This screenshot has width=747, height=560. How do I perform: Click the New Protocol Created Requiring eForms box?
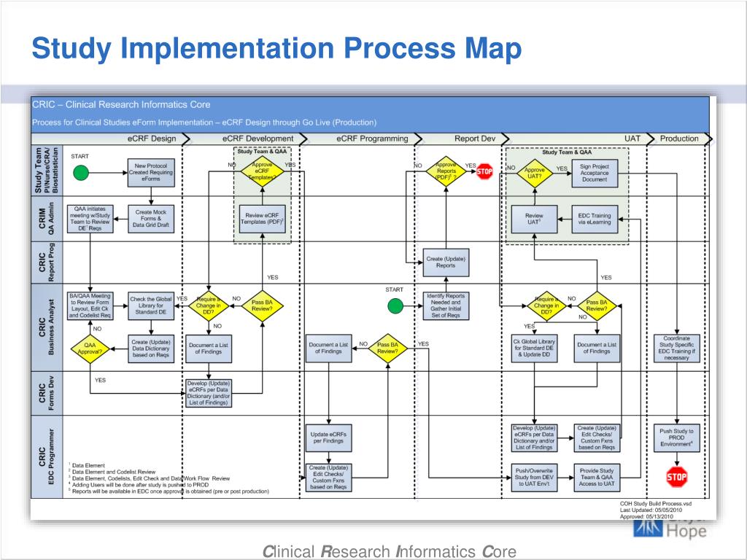pyautogui.click(x=151, y=174)
